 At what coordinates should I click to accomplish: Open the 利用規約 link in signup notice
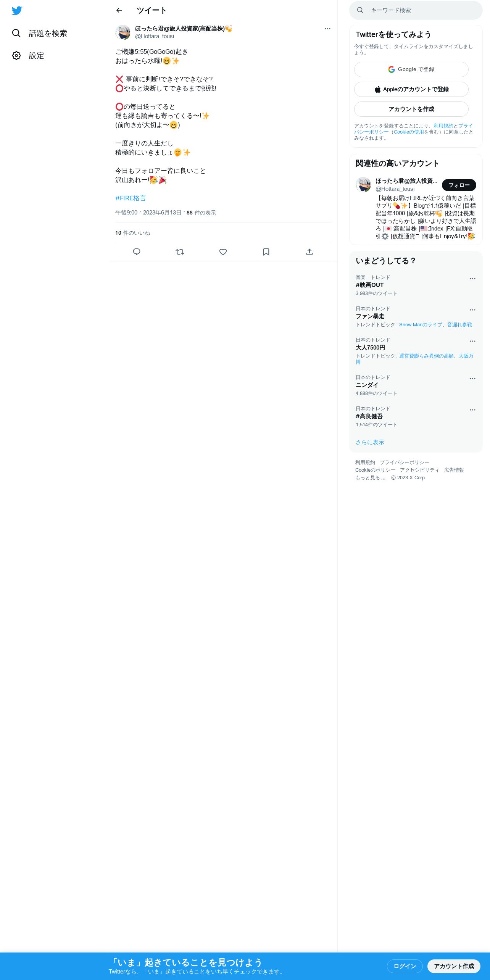coord(443,126)
